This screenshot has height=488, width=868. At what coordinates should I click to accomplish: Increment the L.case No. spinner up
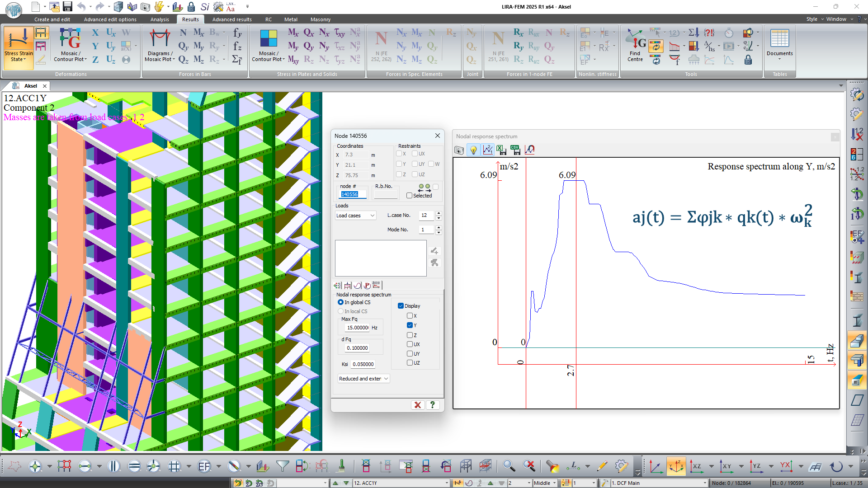pyautogui.click(x=439, y=213)
